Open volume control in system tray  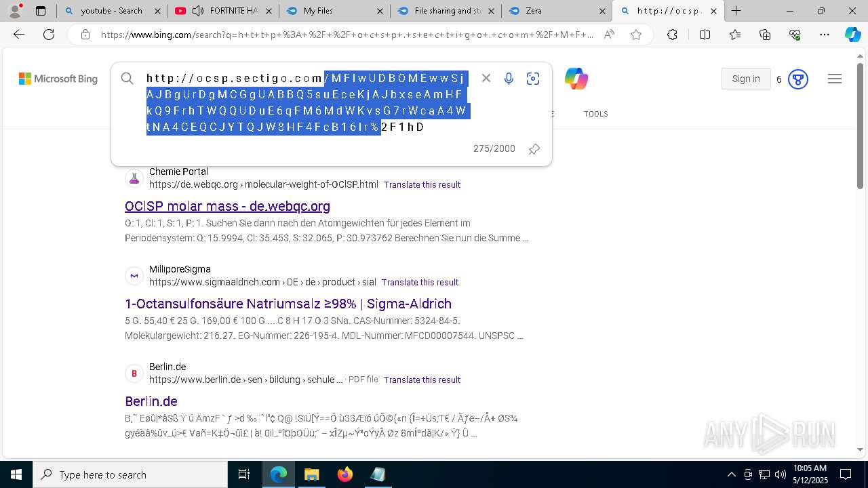click(x=781, y=474)
